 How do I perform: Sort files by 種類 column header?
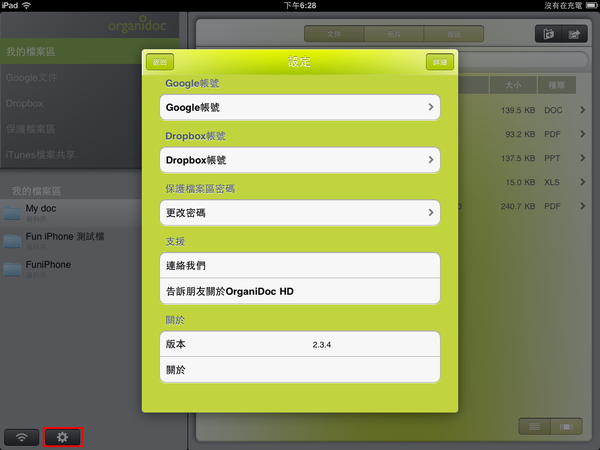557,85
